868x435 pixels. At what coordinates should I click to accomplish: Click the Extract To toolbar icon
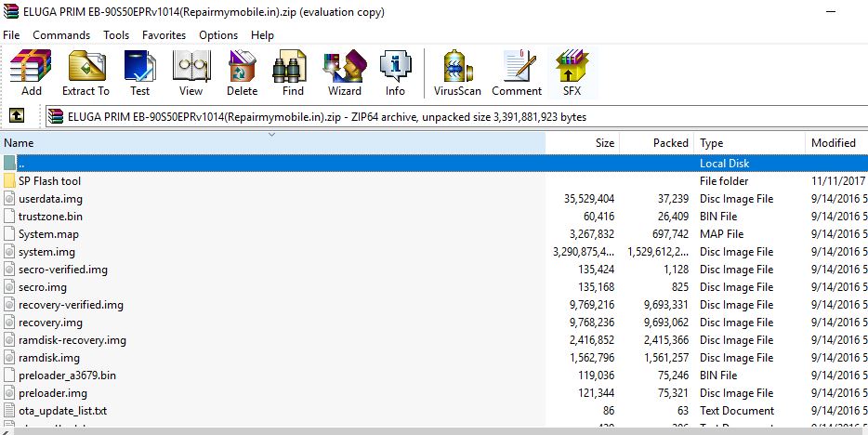point(85,66)
